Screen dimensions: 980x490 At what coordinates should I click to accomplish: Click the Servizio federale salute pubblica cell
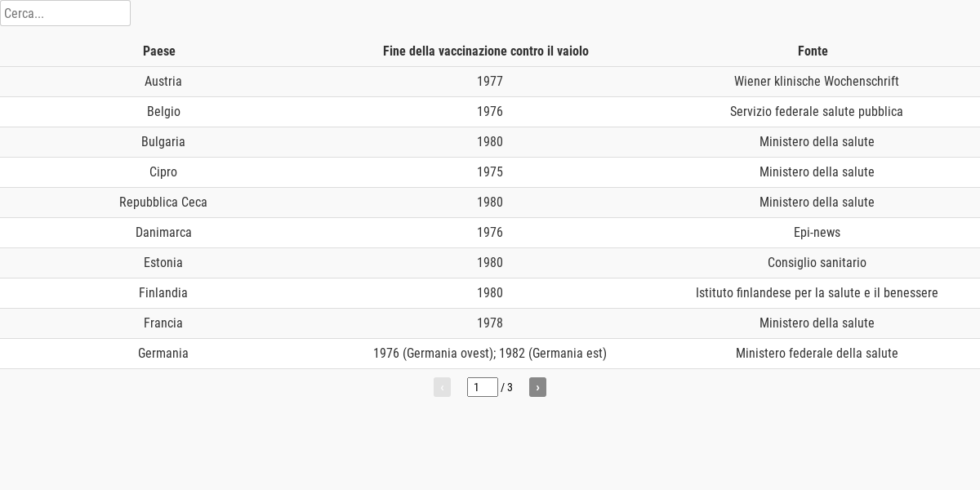click(817, 112)
